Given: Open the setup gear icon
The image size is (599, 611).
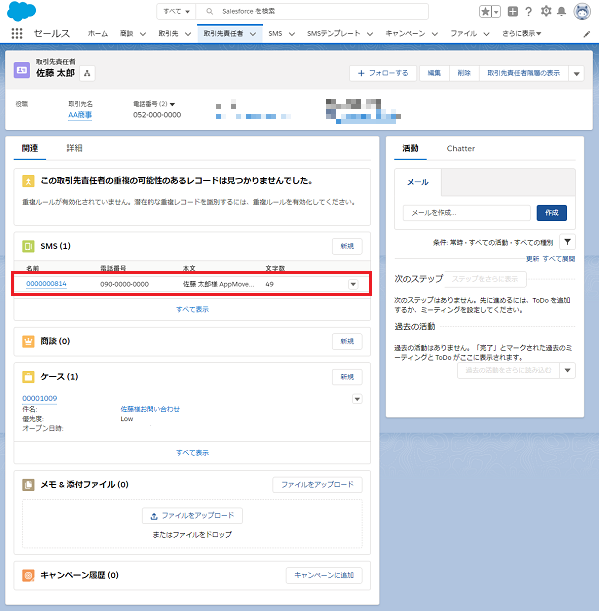Looking at the screenshot, I should point(546,11).
